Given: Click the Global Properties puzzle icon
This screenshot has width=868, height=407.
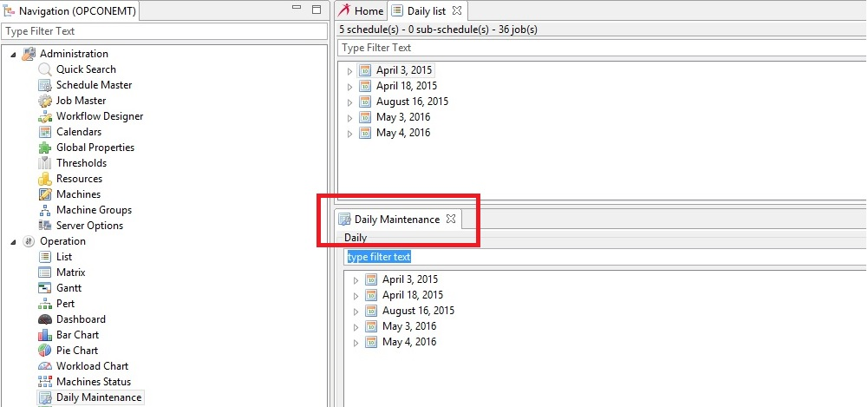Looking at the screenshot, I should (x=45, y=148).
